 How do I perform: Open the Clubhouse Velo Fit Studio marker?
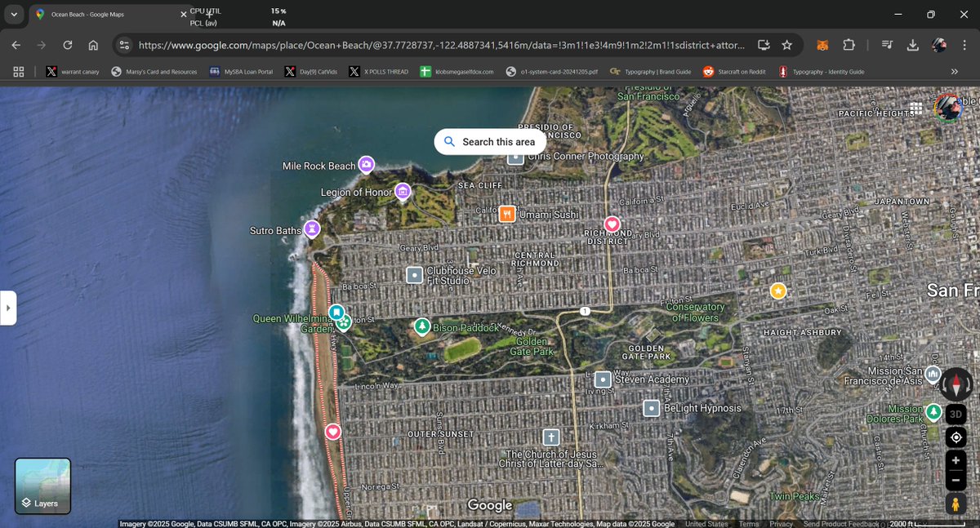click(414, 275)
